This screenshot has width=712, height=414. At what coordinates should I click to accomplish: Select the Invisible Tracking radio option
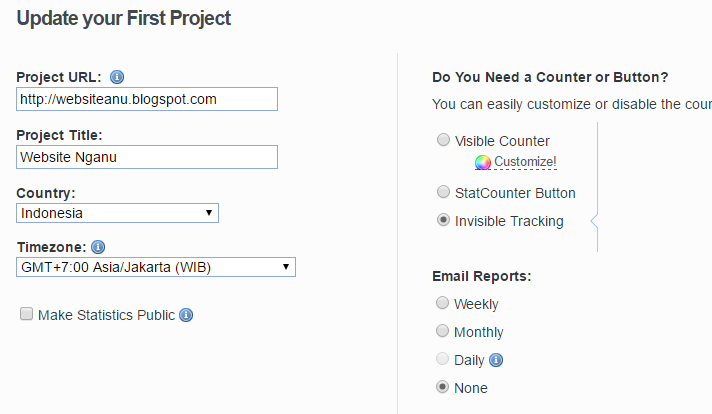point(443,220)
